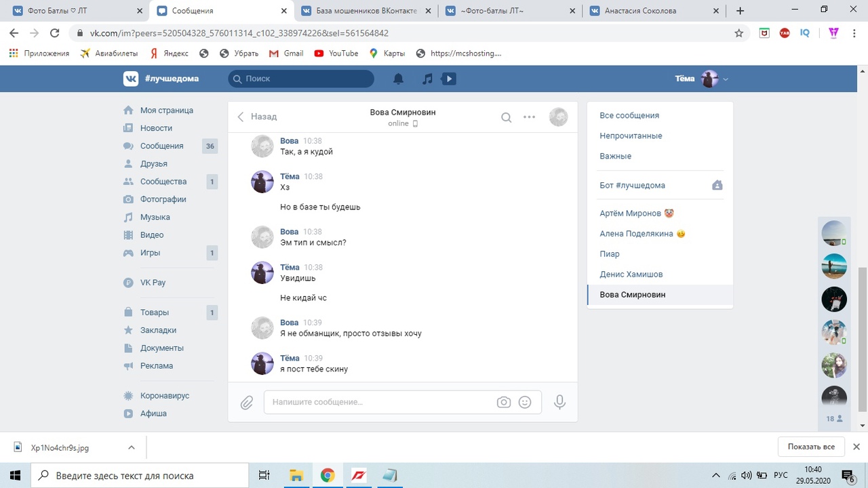Open the Артём Миронов conversation
Image resolution: width=868 pixels, height=488 pixels.
click(x=630, y=213)
